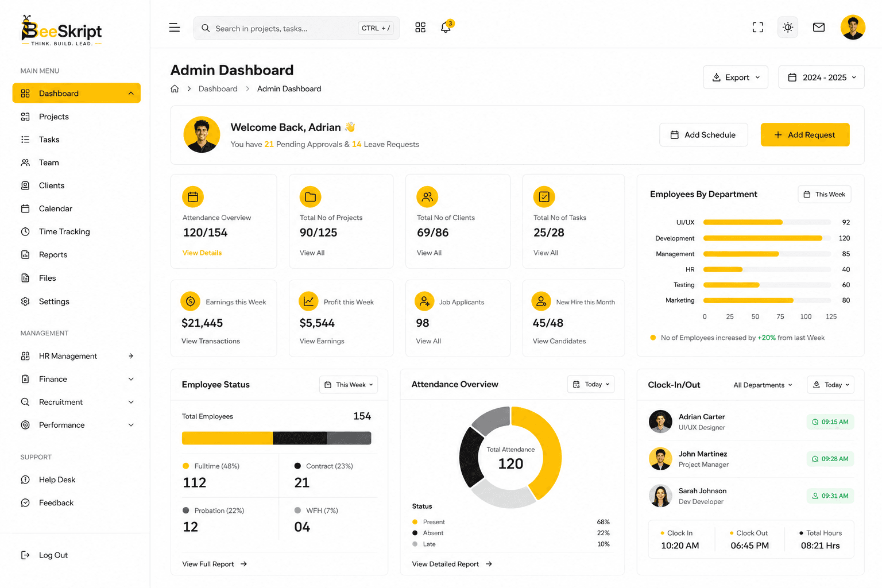Image resolution: width=882 pixels, height=588 pixels.
Task: Click the Log Out icon
Action: [x=25, y=555]
